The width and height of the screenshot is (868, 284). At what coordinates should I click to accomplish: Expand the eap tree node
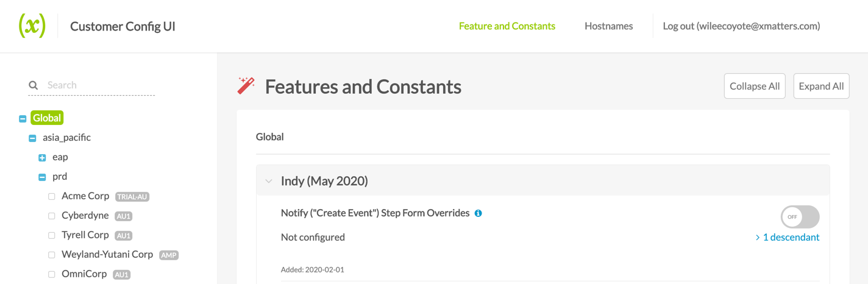click(42, 158)
